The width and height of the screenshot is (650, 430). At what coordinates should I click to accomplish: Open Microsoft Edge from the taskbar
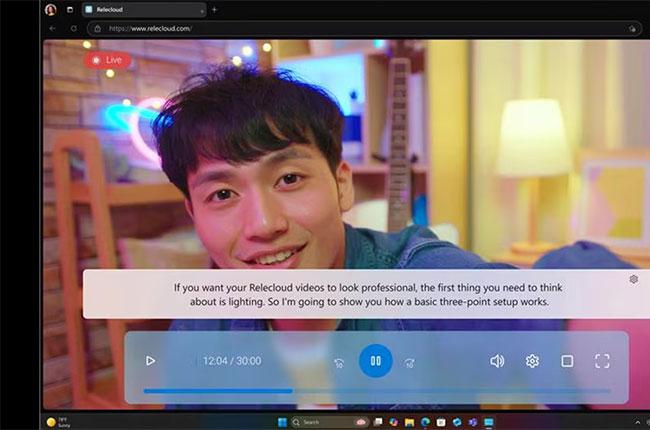[x=425, y=422]
